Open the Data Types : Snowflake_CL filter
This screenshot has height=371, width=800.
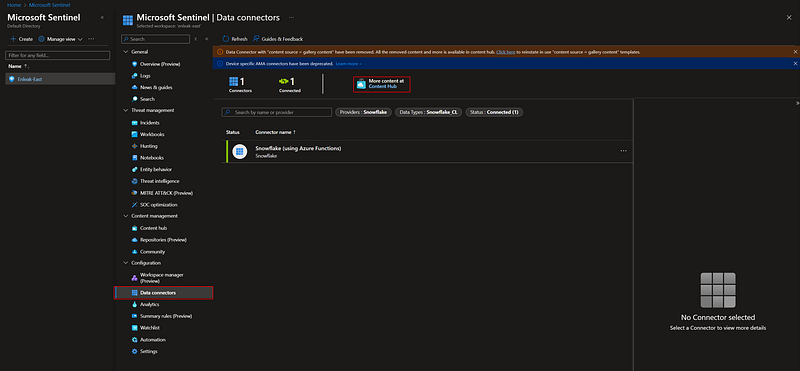click(x=429, y=112)
